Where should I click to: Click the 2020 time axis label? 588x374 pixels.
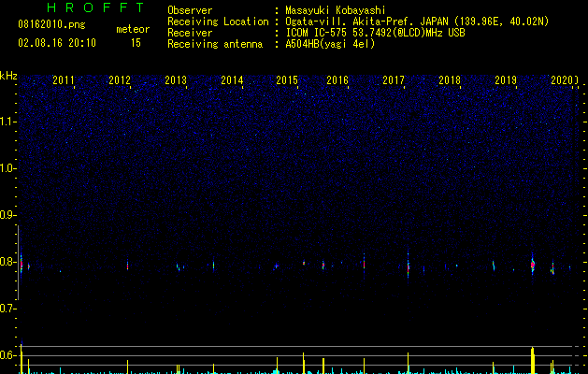pos(562,80)
